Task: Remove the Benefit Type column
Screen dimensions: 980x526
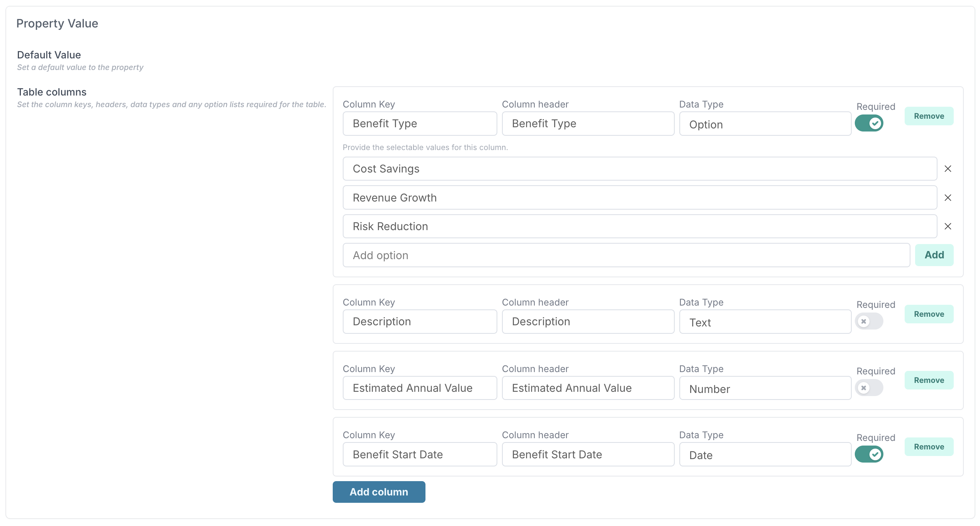Action: tap(929, 116)
